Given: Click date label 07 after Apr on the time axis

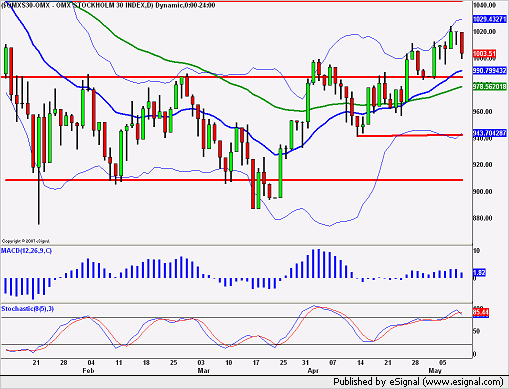Looking at the screenshot, I should click(333, 363).
